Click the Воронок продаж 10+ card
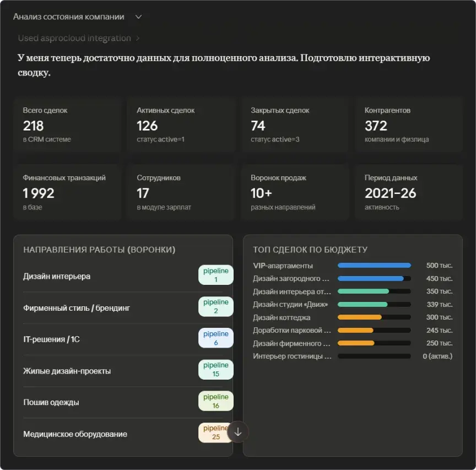Image resolution: width=476 pixels, height=470 pixels. coord(295,192)
